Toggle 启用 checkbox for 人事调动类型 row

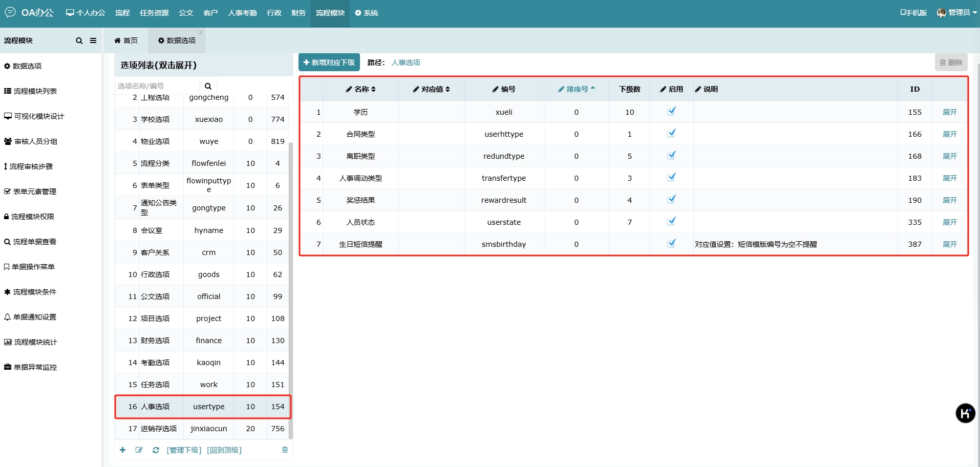click(x=671, y=177)
